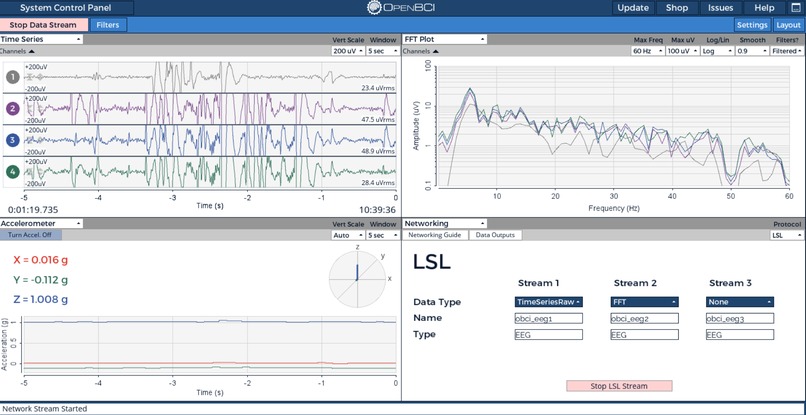Open the Time Series Window 5 sec dropdown

coord(382,51)
